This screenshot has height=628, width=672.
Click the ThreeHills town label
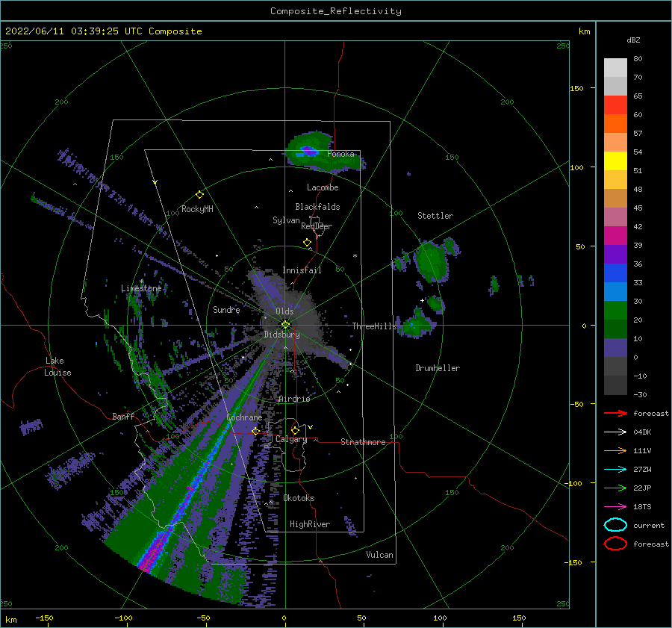375,326
